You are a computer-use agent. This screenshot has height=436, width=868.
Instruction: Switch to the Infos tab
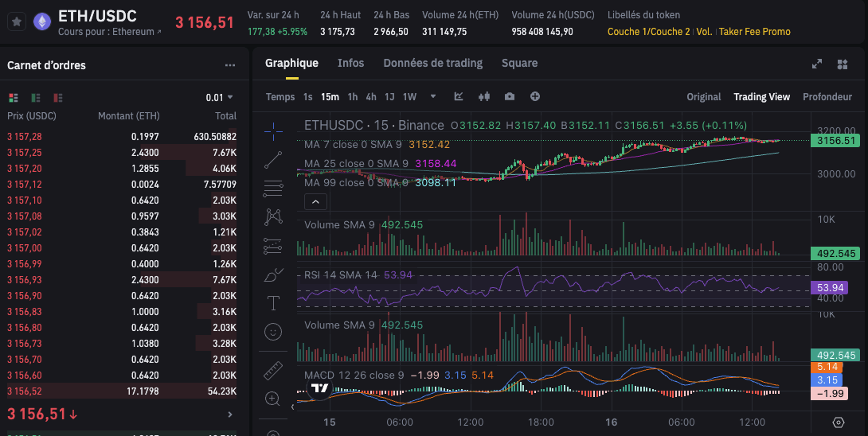click(351, 63)
